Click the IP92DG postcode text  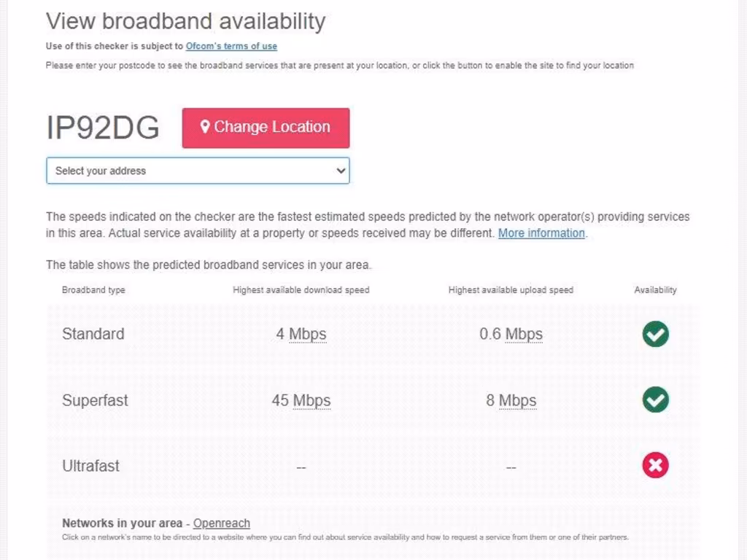pyautogui.click(x=103, y=128)
